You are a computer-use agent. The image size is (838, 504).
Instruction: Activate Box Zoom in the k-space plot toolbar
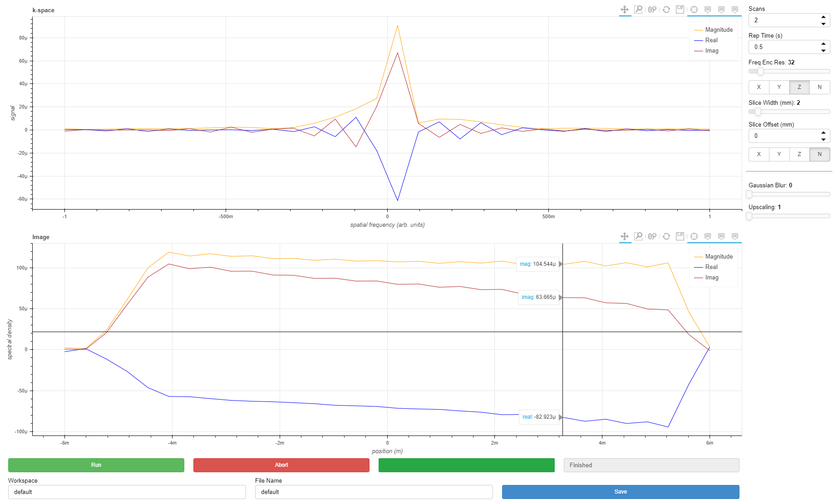(x=638, y=10)
